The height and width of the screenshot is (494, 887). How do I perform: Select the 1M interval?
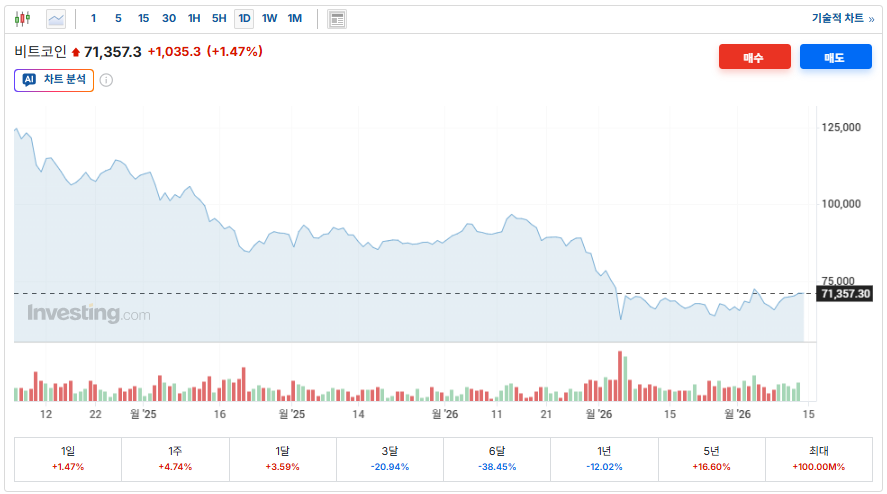295,18
